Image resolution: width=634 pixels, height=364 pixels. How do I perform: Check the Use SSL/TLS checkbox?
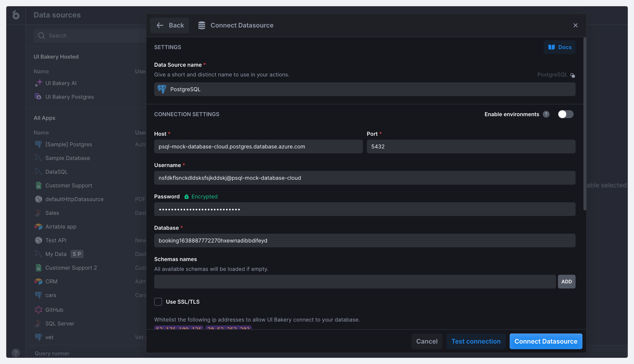[158, 302]
